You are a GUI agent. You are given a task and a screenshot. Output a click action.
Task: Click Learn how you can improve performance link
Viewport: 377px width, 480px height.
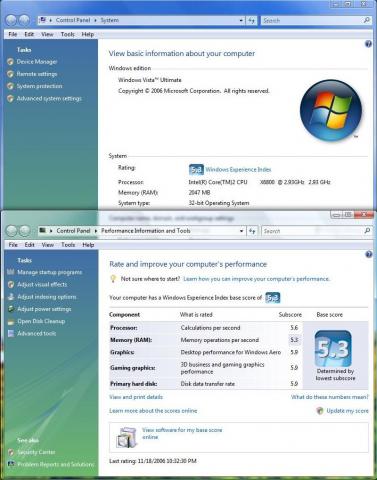pos(256,279)
